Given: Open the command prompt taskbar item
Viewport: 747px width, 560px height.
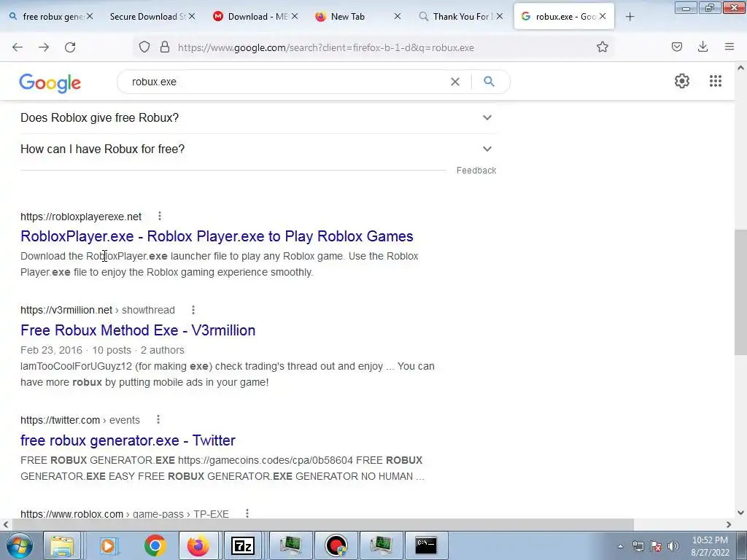Looking at the screenshot, I should [426, 545].
